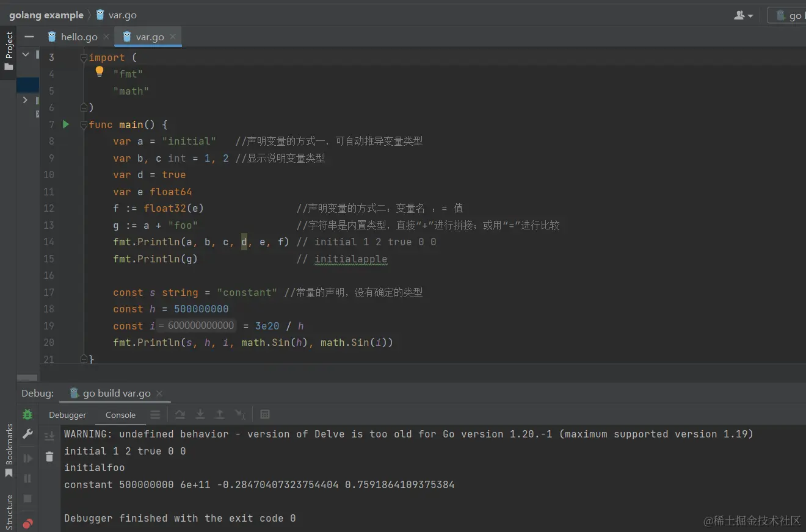Click the "fmt" import on line 4
This screenshot has width=806, height=532.
point(128,74)
